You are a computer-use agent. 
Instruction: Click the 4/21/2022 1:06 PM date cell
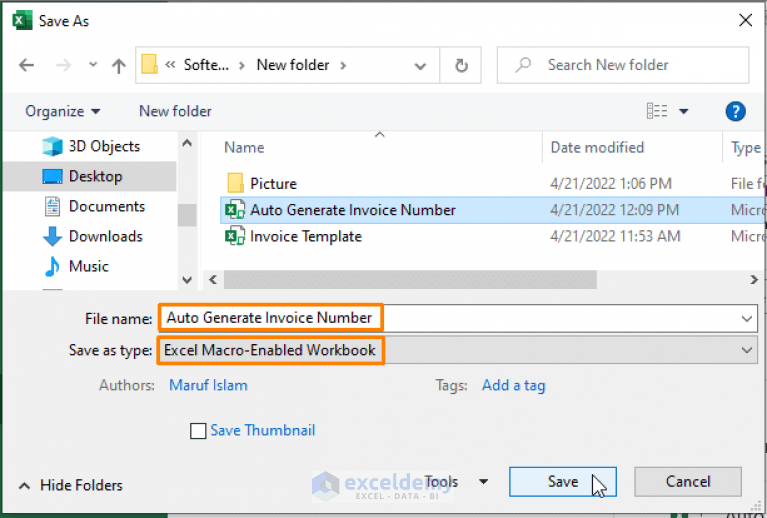610,184
